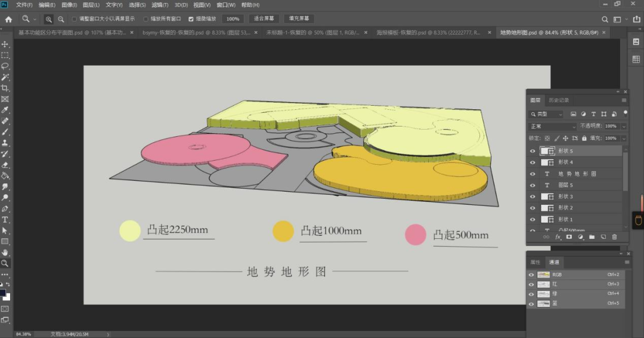Open the 滤镜(T) menu
The image size is (644, 338).
(160, 5)
